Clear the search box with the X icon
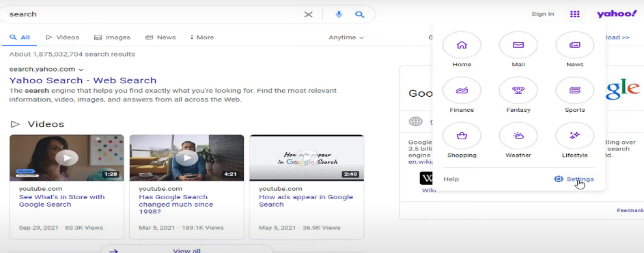Screen dimensions: 644x253 tap(308, 14)
